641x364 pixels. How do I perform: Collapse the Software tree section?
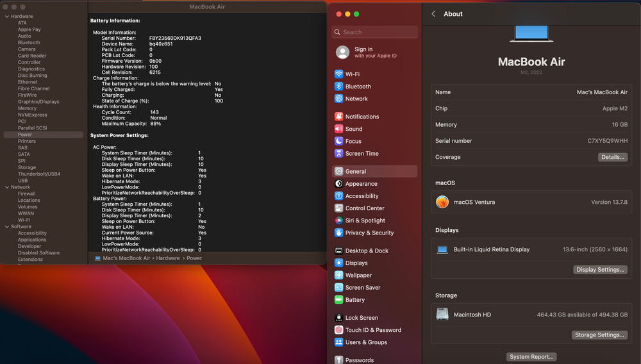pyautogui.click(x=6, y=226)
